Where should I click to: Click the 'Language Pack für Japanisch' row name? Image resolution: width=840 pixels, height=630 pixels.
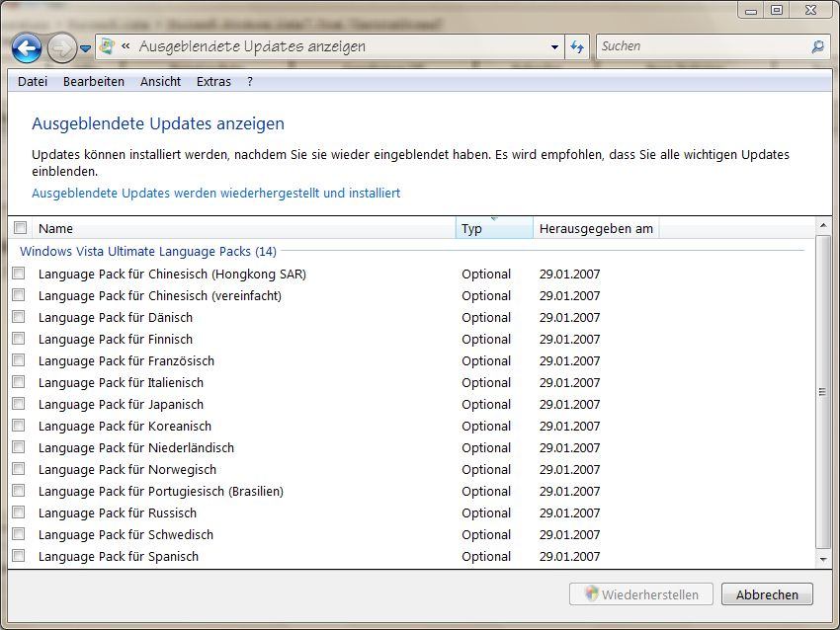(x=122, y=404)
